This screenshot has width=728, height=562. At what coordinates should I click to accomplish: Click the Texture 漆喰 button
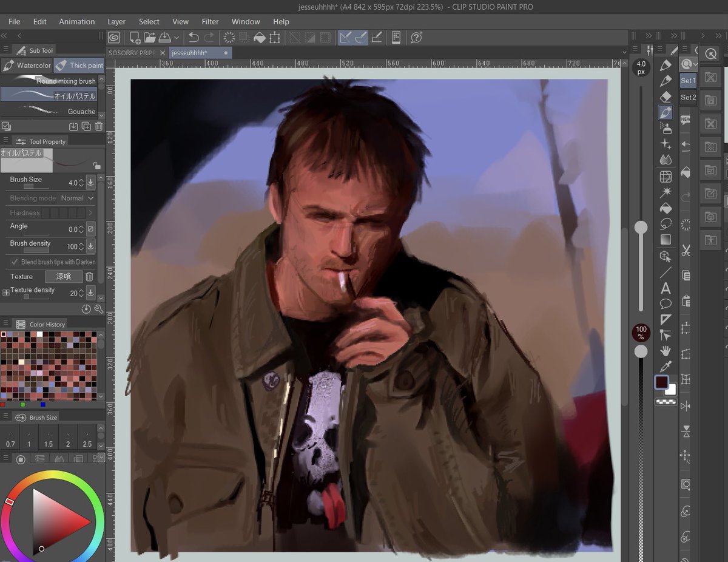pyautogui.click(x=64, y=277)
